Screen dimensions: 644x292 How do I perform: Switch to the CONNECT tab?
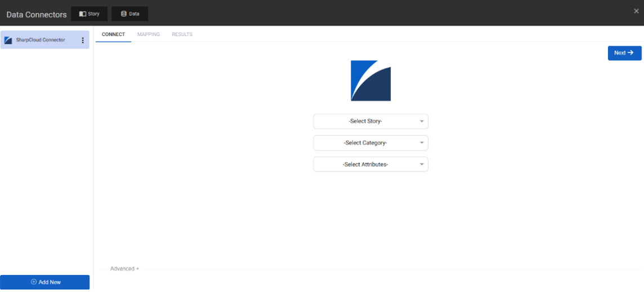click(113, 34)
